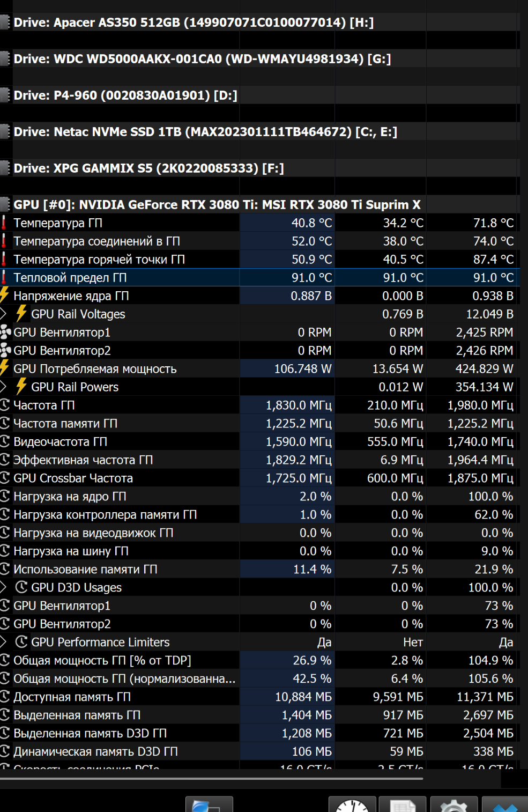This screenshot has height=812, width=528.
Task: Expand the GPU Rail Voltages group
Action: click(x=4, y=314)
